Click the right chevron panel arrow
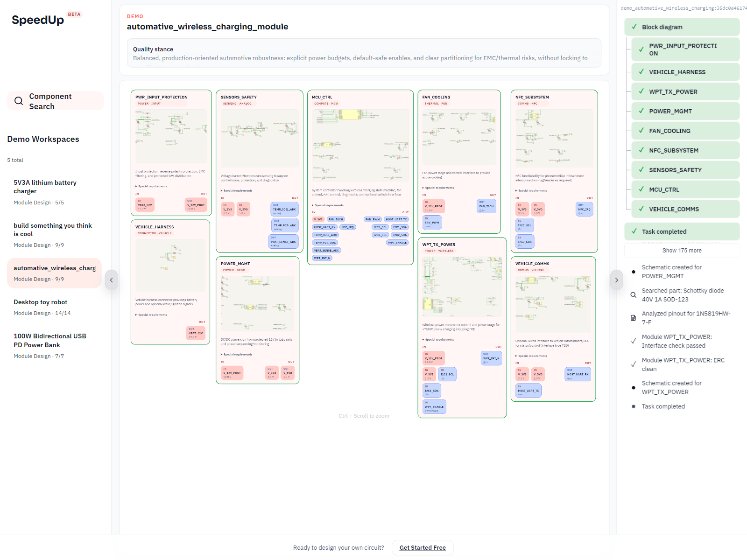747x560 pixels. [616, 280]
